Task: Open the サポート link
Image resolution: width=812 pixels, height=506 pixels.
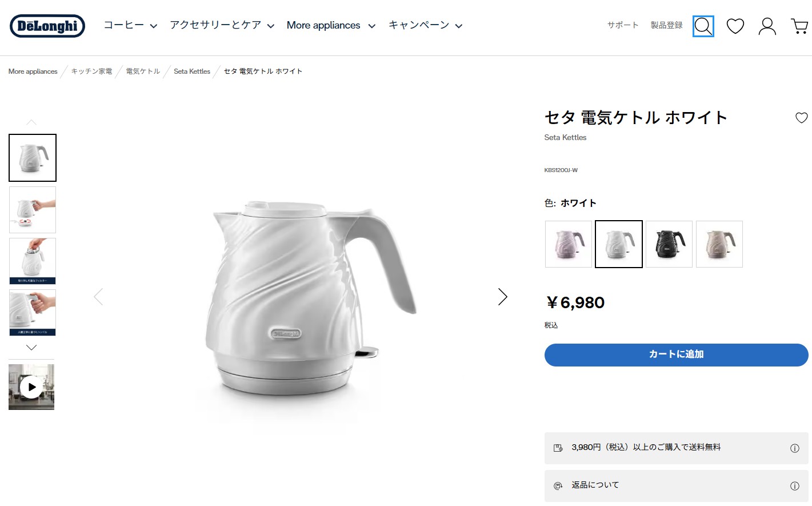Action: click(x=622, y=25)
